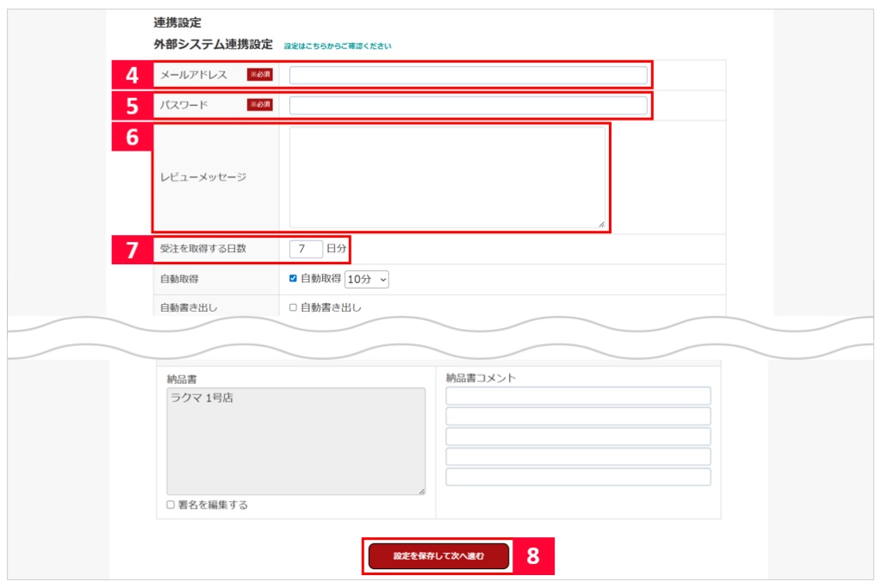Enable the 自動取得 checkbox
The width and height of the screenshot is (882, 588).
293,279
